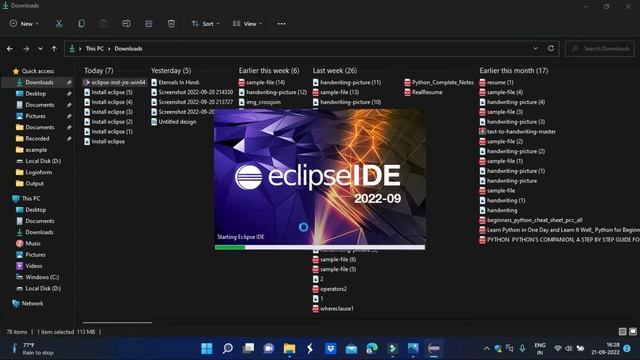The width and height of the screenshot is (640, 360).
Task: Open Task View on the taskbar
Action: tap(248, 348)
